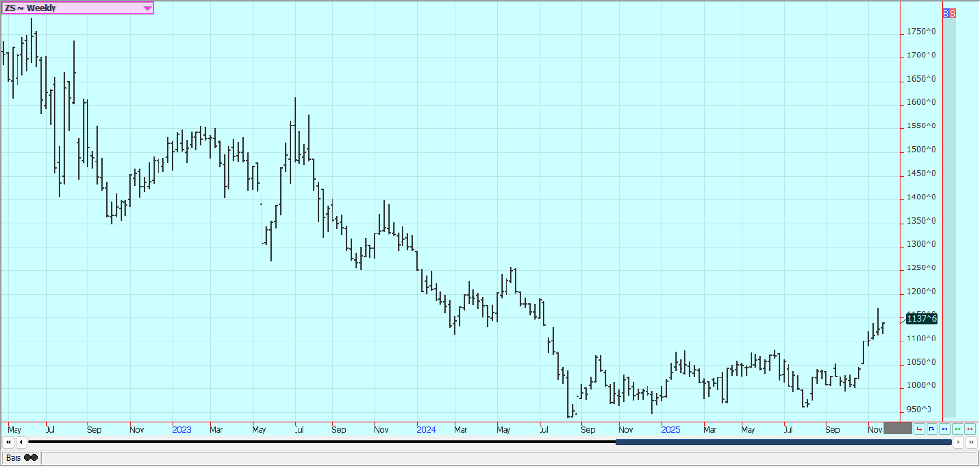Click the 1500^0 price axis label
Viewport: 980px width, 467px height.
click(x=922, y=150)
